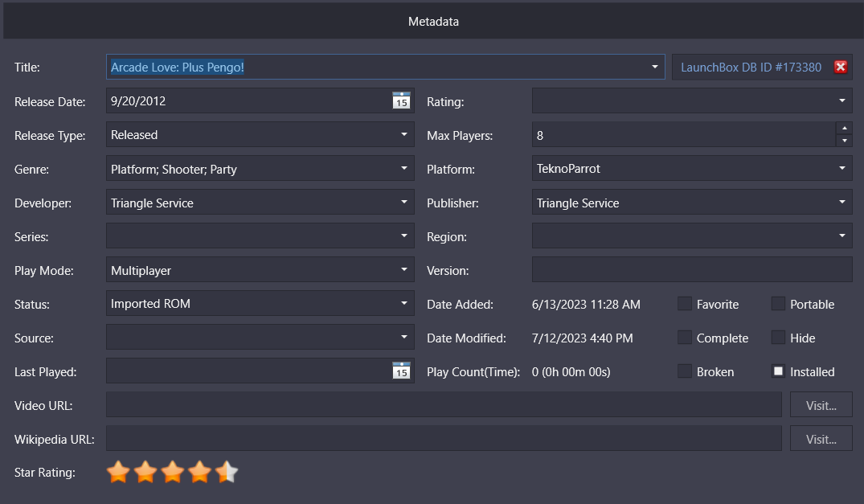The image size is (864, 504).
Task: Expand the Title dropdown arrow
Action: (654, 68)
